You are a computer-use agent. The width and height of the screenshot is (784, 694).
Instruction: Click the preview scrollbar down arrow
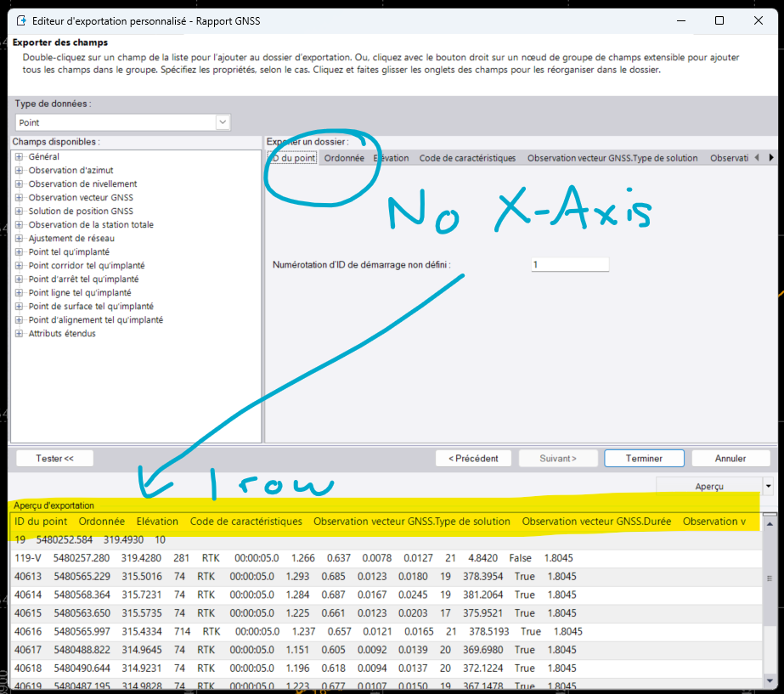770,681
